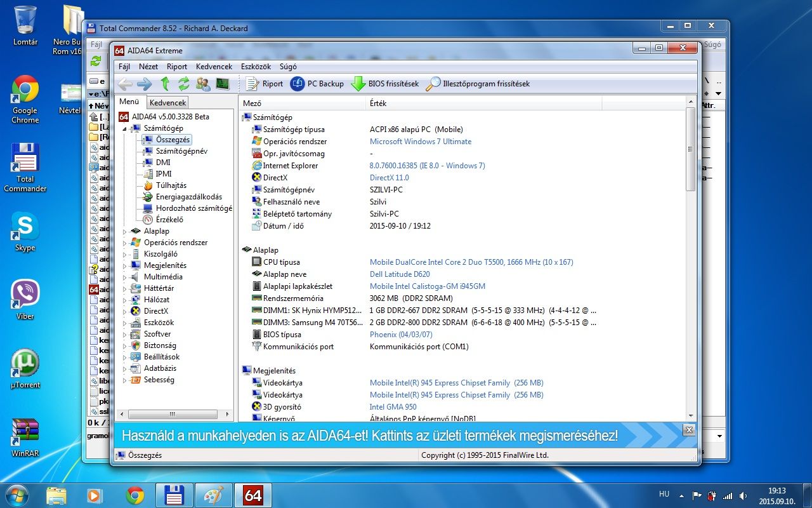The height and width of the screenshot is (508, 812).
Task: Click the DirectX 11.0 link
Action: pyautogui.click(x=390, y=178)
